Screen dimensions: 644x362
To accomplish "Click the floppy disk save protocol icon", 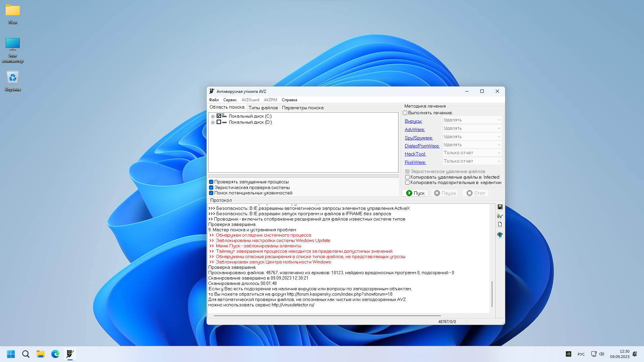I will click(500, 207).
